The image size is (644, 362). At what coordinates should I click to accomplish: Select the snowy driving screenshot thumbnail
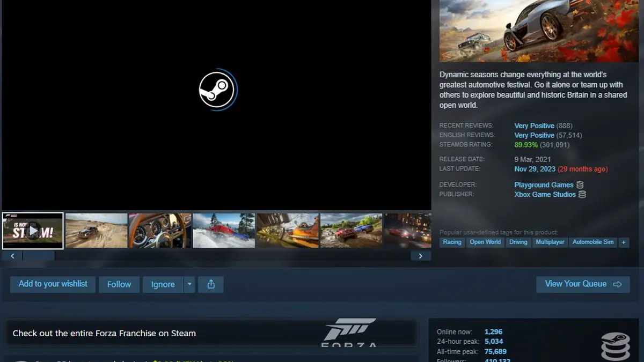pyautogui.click(x=223, y=231)
